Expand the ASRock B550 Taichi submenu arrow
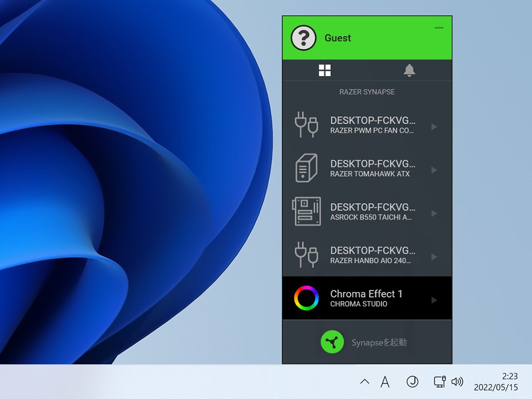 tap(434, 214)
